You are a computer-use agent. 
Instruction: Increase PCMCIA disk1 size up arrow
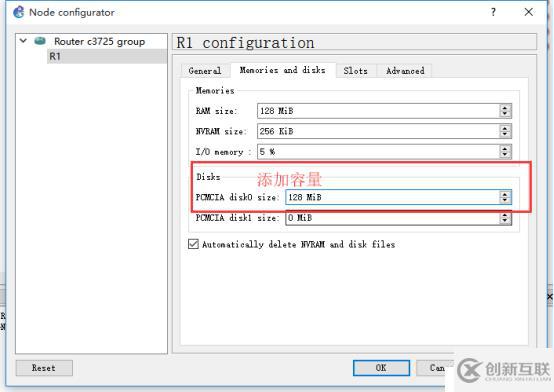(505, 215)
